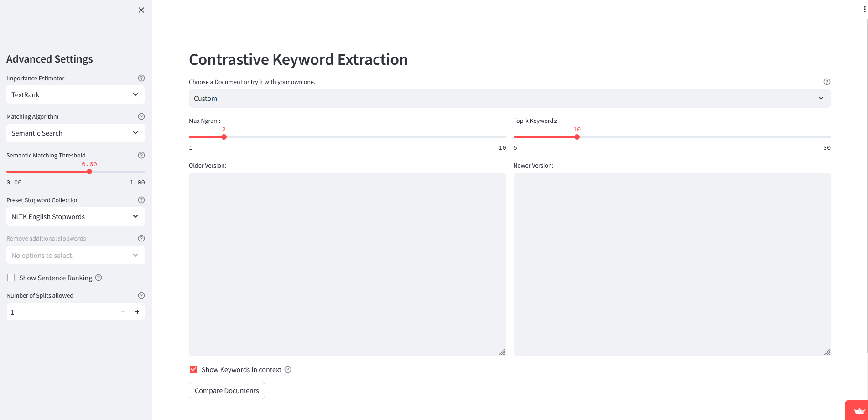This screenshot has width=868, height=420.
Task: Increase number of splits with plus
Action: pyautogui.click(x=137, y=312)
